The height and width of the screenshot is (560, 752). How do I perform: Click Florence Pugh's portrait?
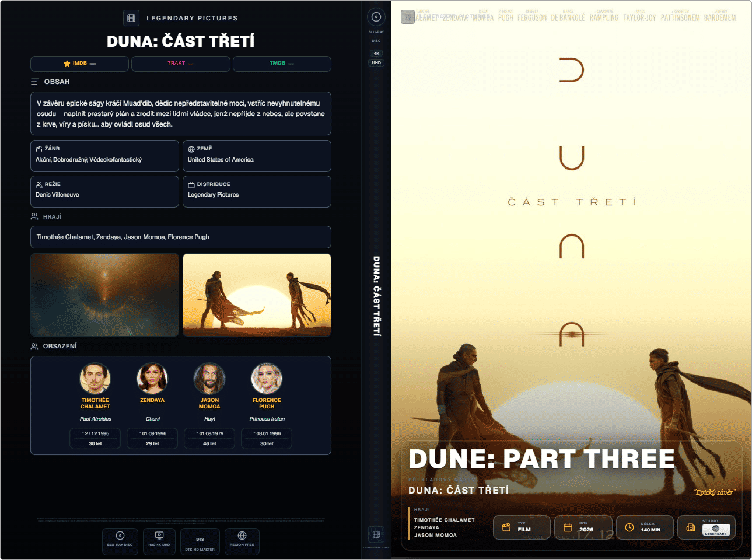(267, 379)
